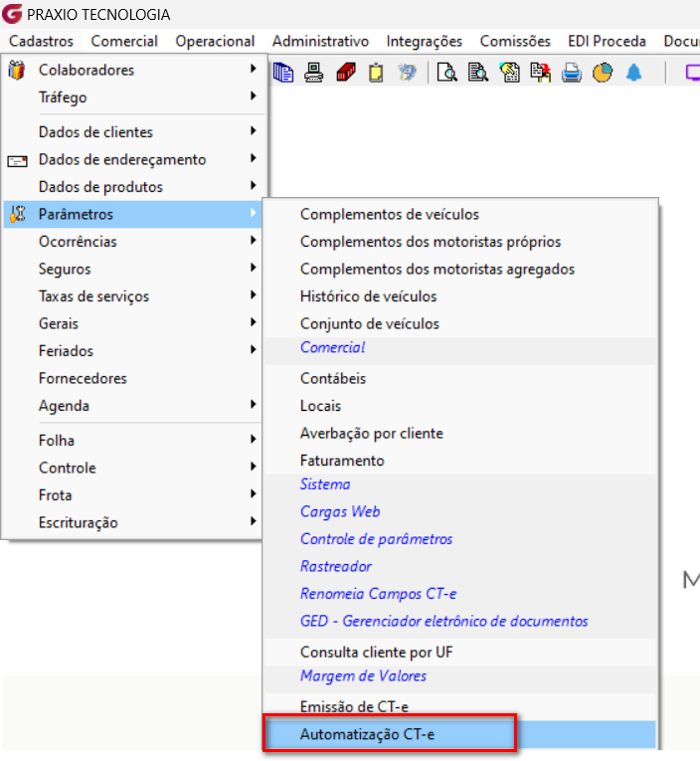Click the gift icon beside Colaboradores
This screenshot has width=700, height=761.
point(17,70)
